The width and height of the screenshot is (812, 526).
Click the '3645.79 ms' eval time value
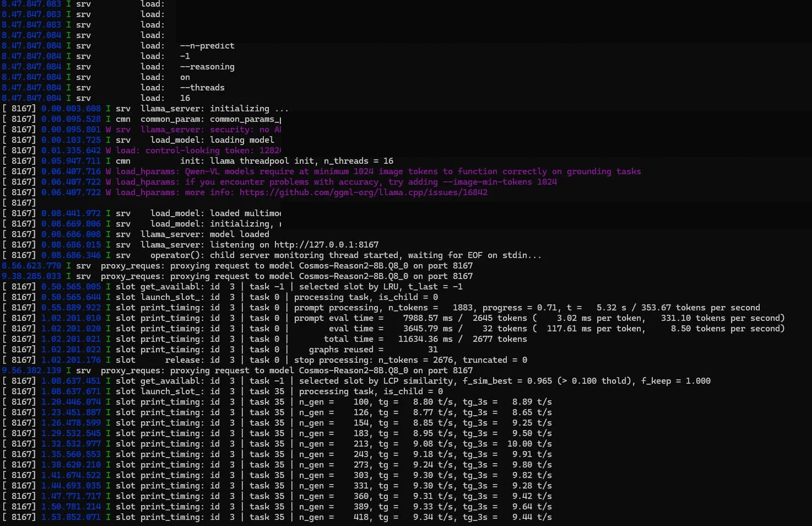[x=428, y=329]
